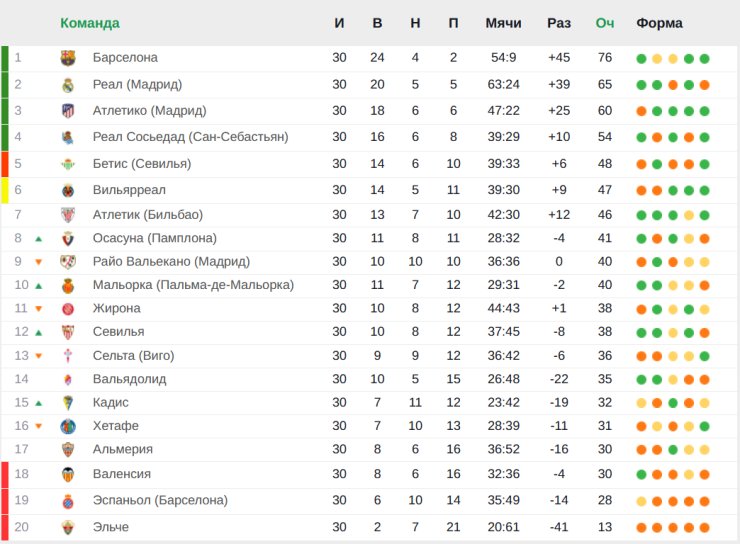Click the Хетафе club crest icon
This screenshot has width=740, height=544.
(68, 426)
